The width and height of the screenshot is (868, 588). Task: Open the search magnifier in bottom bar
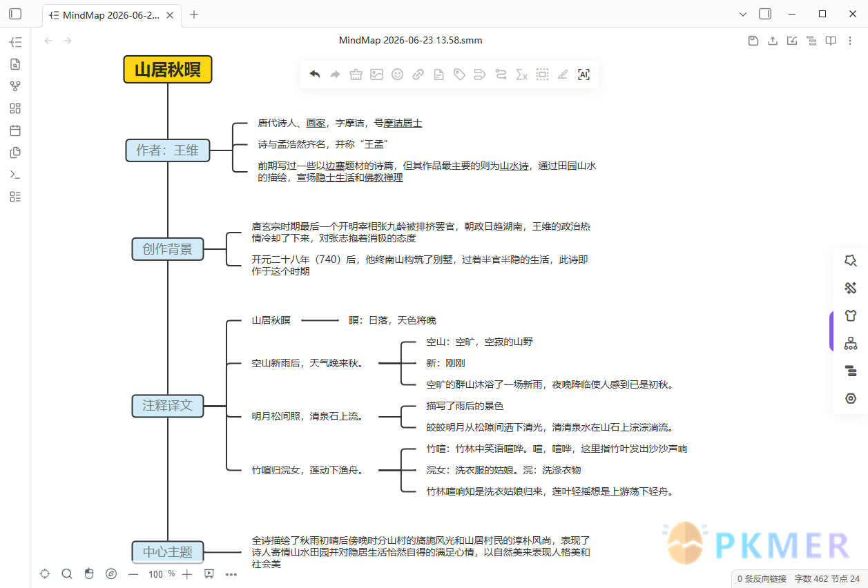(67, 574)
